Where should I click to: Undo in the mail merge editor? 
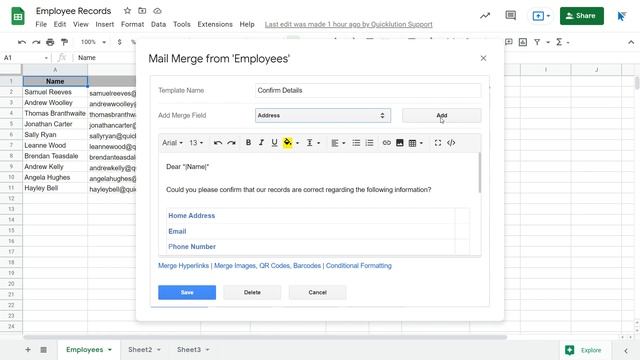(x=218, y=143)
